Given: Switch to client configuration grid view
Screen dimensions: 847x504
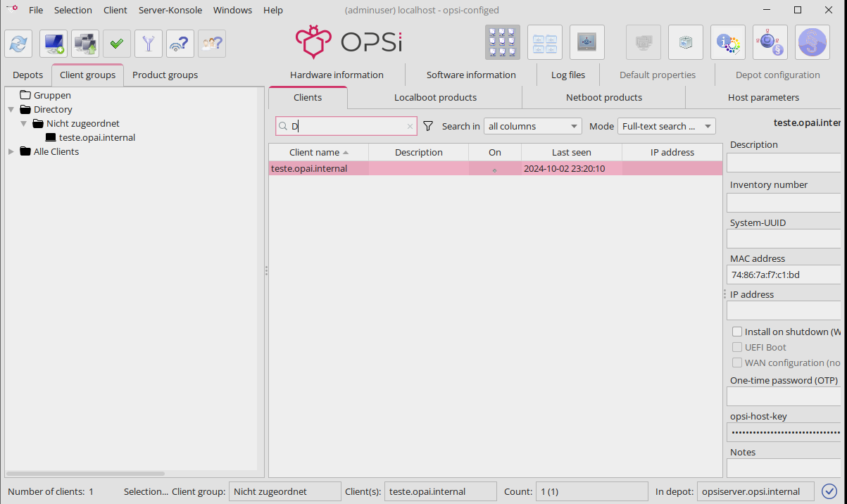Looking at the screenshot, I should (x=503, y=42).
